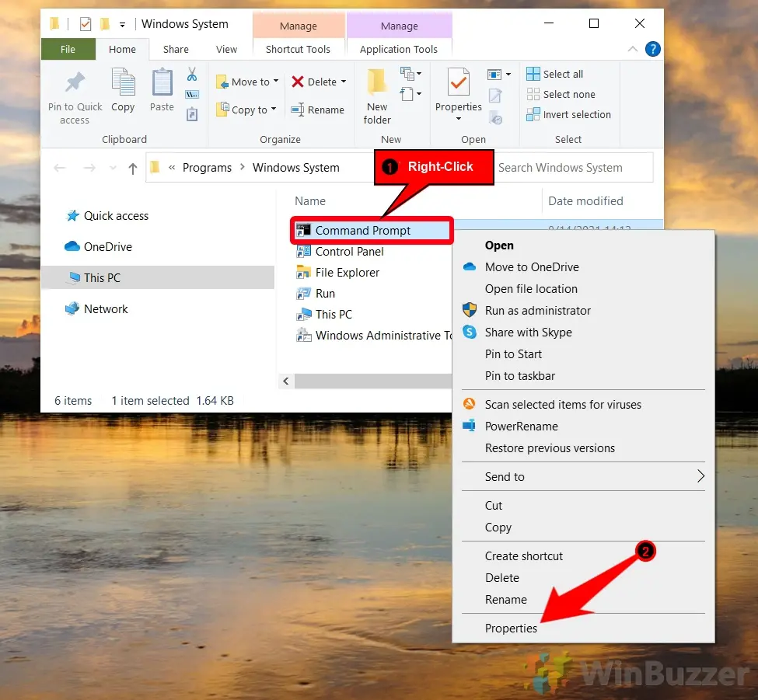The image size is (758, 700).
Task: Click the Rename ribbon button
Action: [x=318, y=110]
